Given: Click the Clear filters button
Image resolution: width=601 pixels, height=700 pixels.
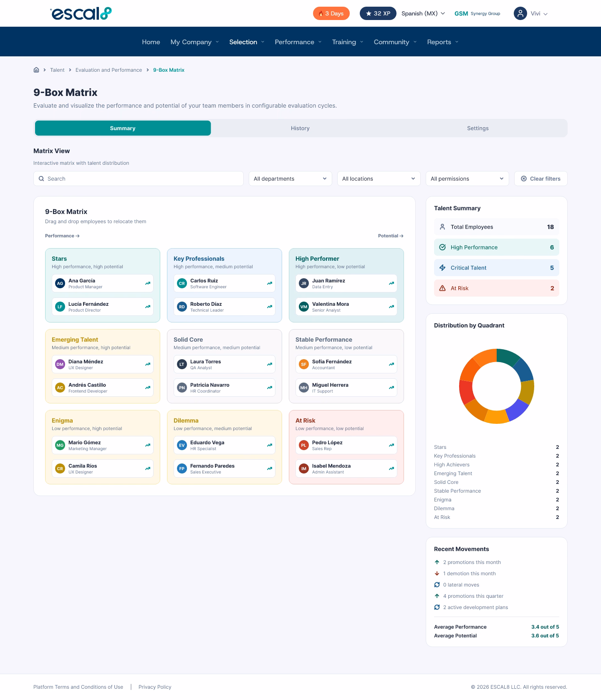Looking at the screenshot, I should [541, 179].
